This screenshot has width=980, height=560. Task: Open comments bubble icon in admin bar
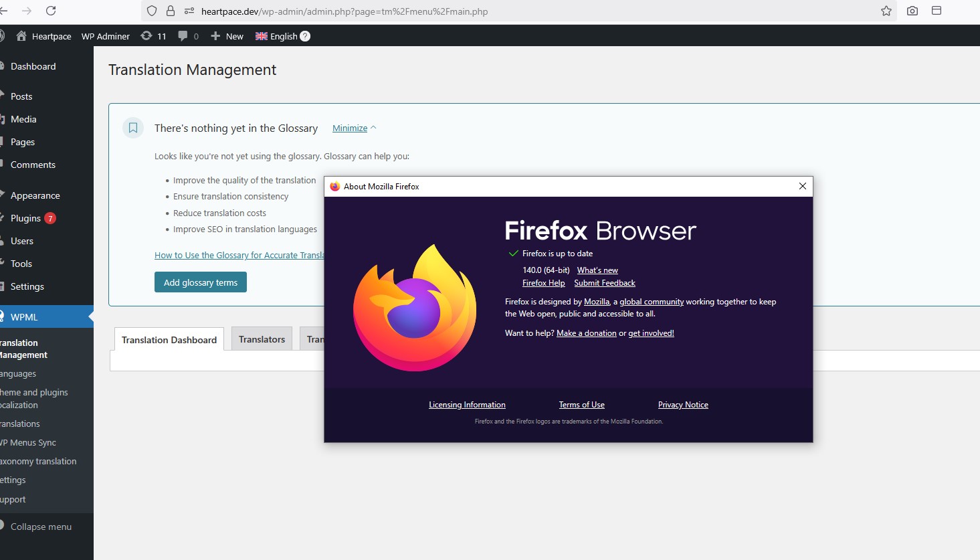pos(183,36)
